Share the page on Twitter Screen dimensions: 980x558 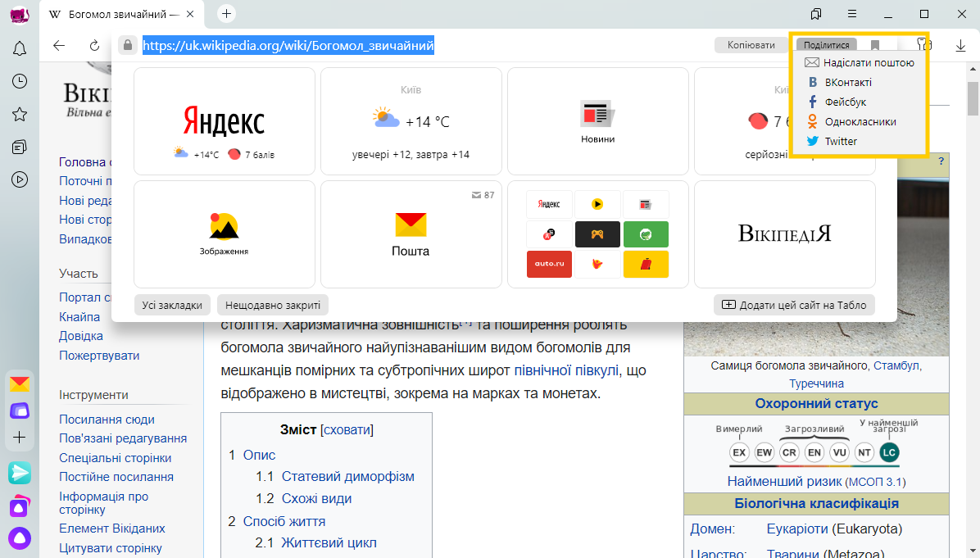[832, 141]
